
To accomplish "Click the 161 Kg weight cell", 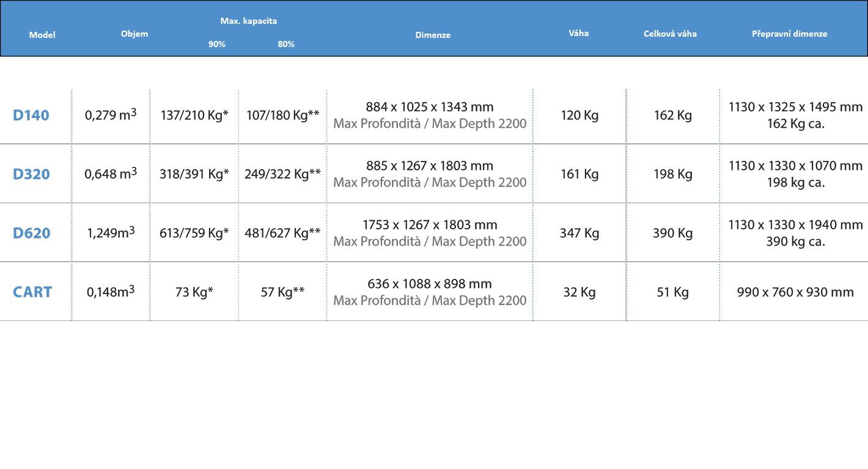I will click(x=579, y=174).
